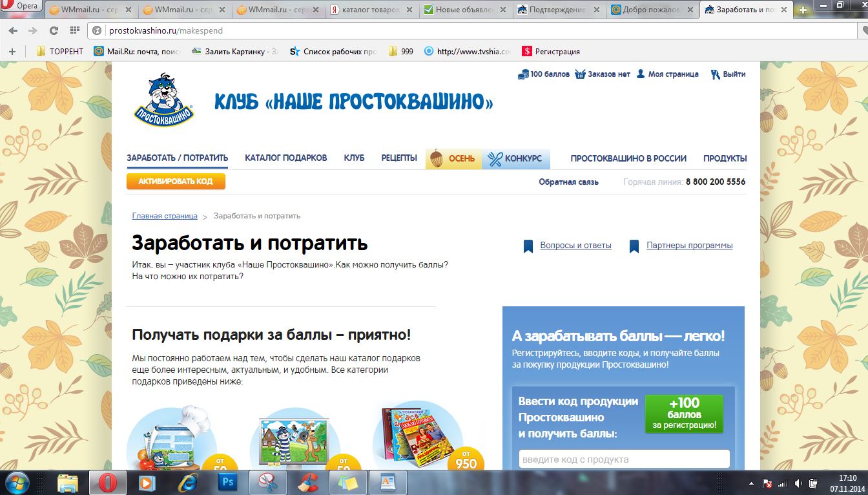Open Залить Картинку bookmark

coord(234,51)
